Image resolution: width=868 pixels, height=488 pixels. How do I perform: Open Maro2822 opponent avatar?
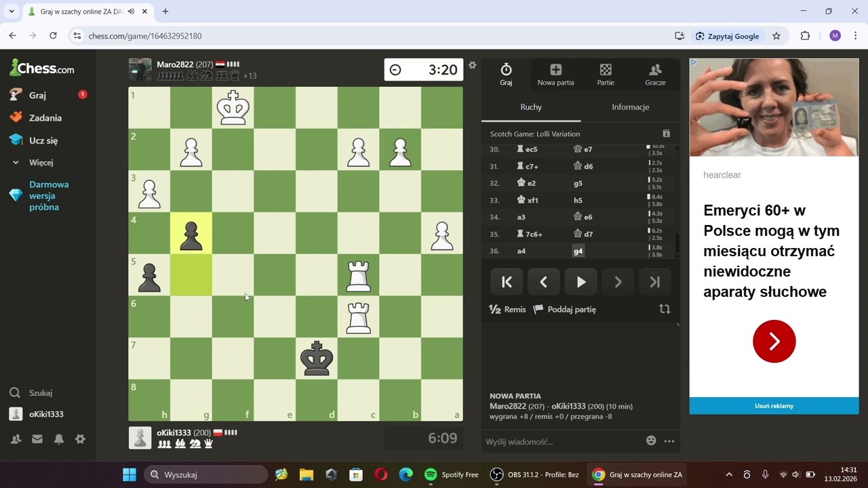pos(140,70)
